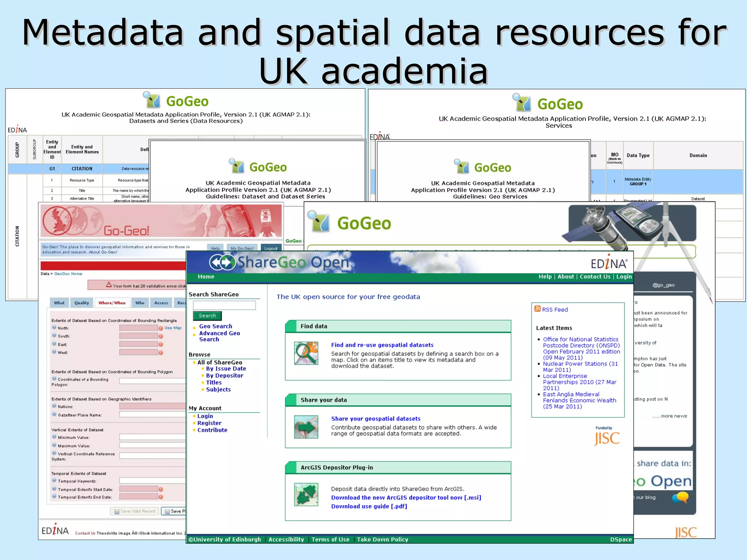
Task: Open Local Enterprise Partnerships 2010 item
Action: [x=580, y=382]
